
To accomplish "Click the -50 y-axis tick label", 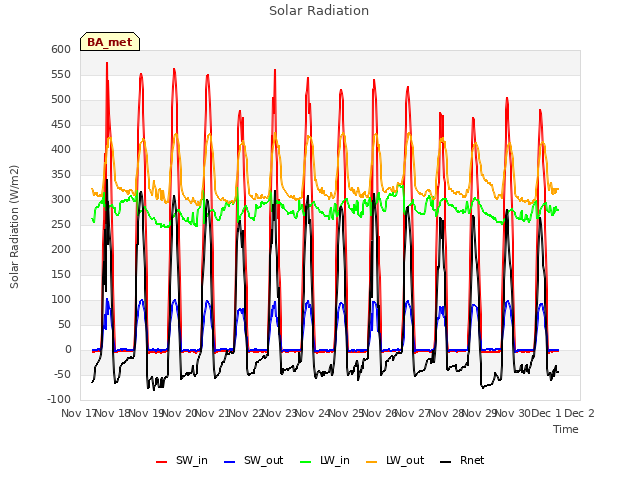I will [62, 374].
